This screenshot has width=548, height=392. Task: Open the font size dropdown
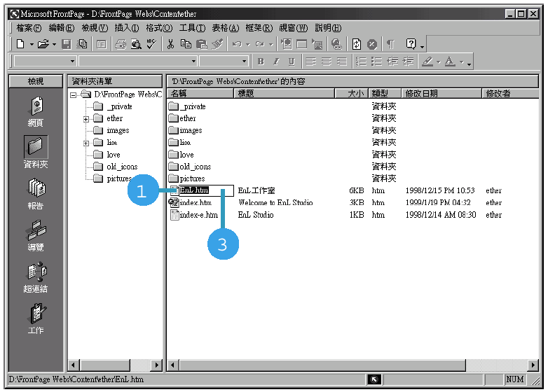coord(244,62)
